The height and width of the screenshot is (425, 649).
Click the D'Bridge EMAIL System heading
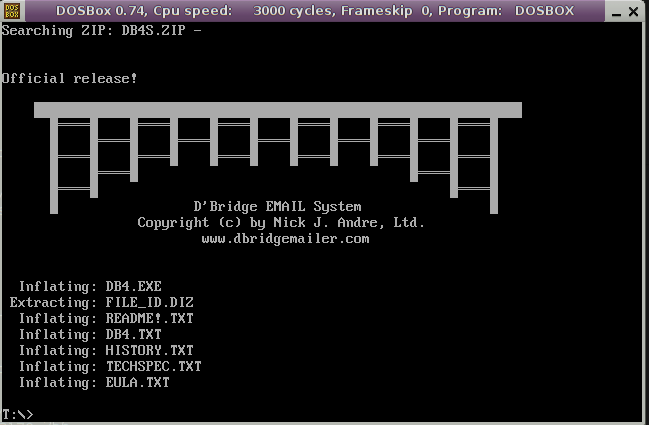click(277, 207)
